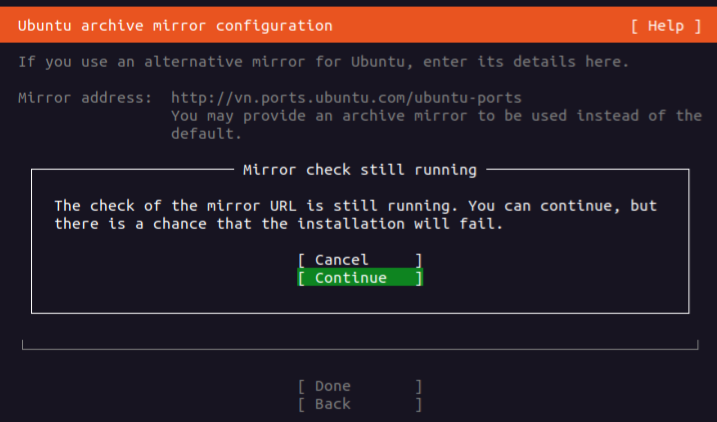
Task: Open the Help menu in header
Action: point(667,25)
